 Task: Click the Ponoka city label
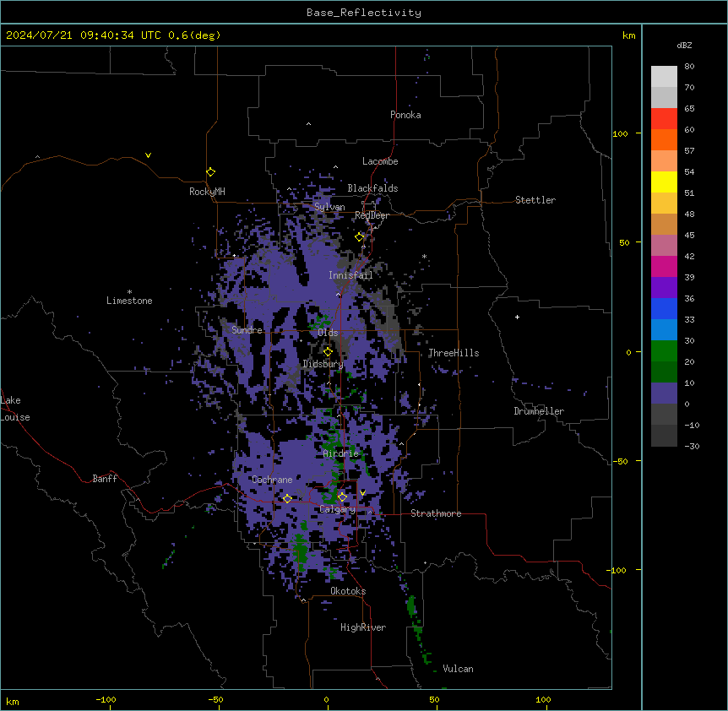[405, 115]
